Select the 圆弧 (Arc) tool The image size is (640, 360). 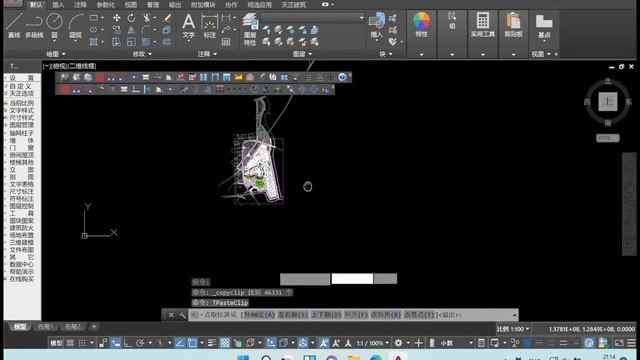[x=76, y=25]
